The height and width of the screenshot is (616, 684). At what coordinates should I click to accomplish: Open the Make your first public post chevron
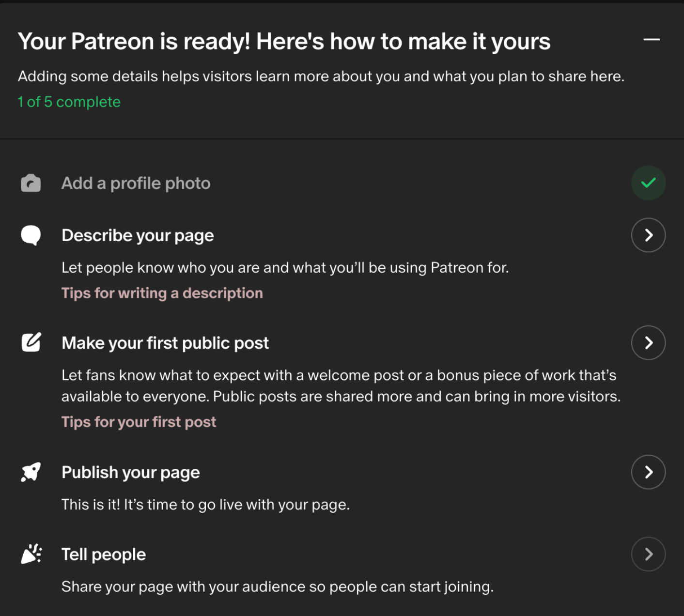coord(648,342)
